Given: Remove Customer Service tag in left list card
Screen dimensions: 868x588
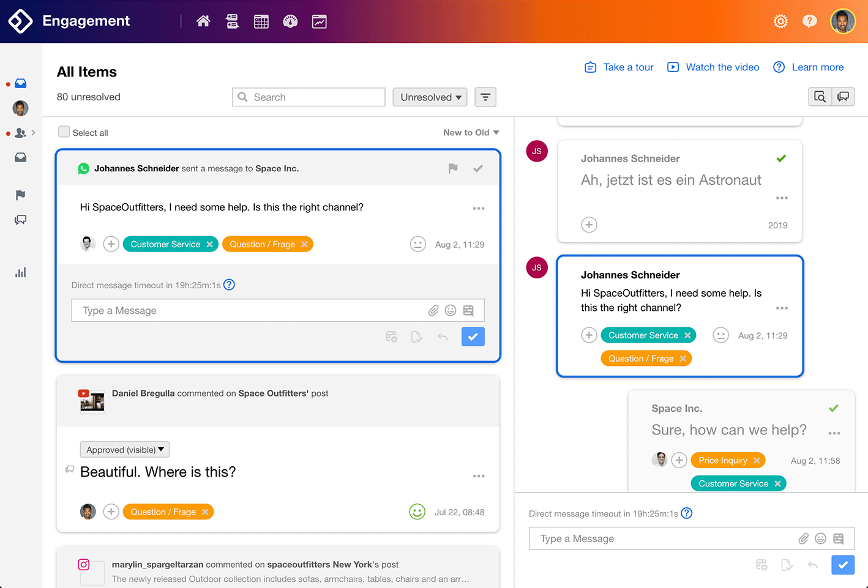Looking at the screenshot, I should click(x=209, y=244).
